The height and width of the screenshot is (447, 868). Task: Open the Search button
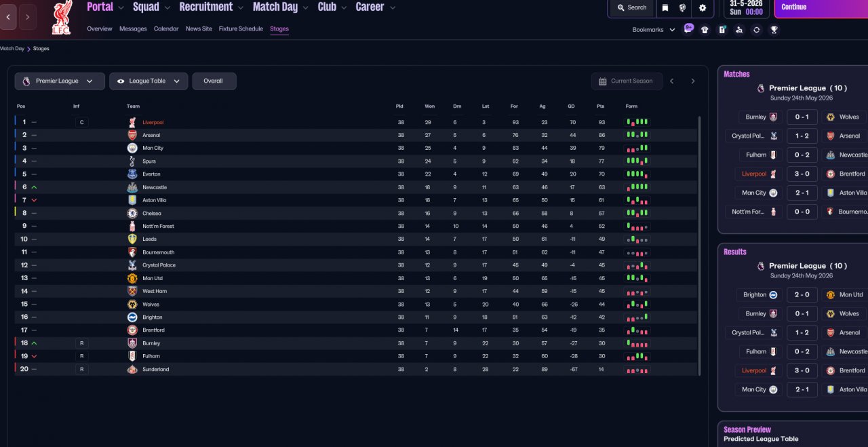[631, 8]
